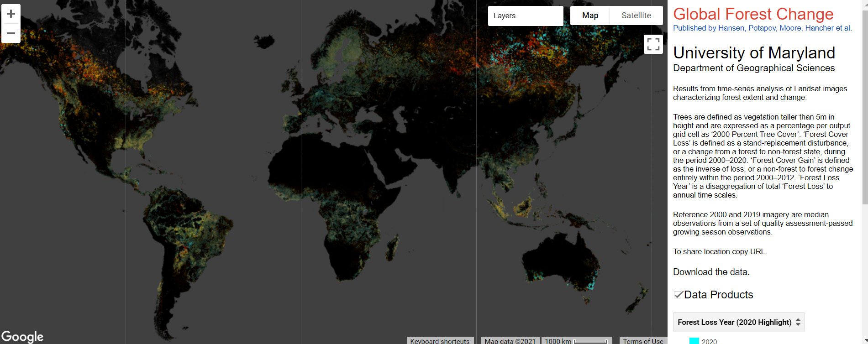Image resolution: width=868 pixels, height=344 pixels.
Task: Open the Terms of Use link
Action: click(x=643, y=341)
